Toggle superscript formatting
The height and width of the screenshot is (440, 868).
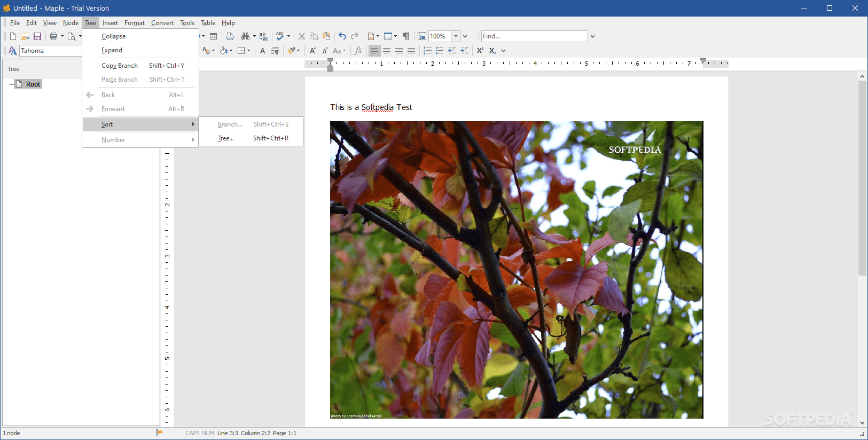pyautogui.click(x=480, y=51)
